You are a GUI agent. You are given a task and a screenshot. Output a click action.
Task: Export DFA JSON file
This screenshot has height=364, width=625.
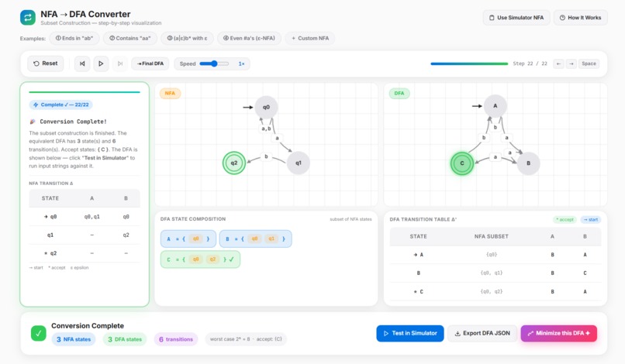[x=482, y=333]
